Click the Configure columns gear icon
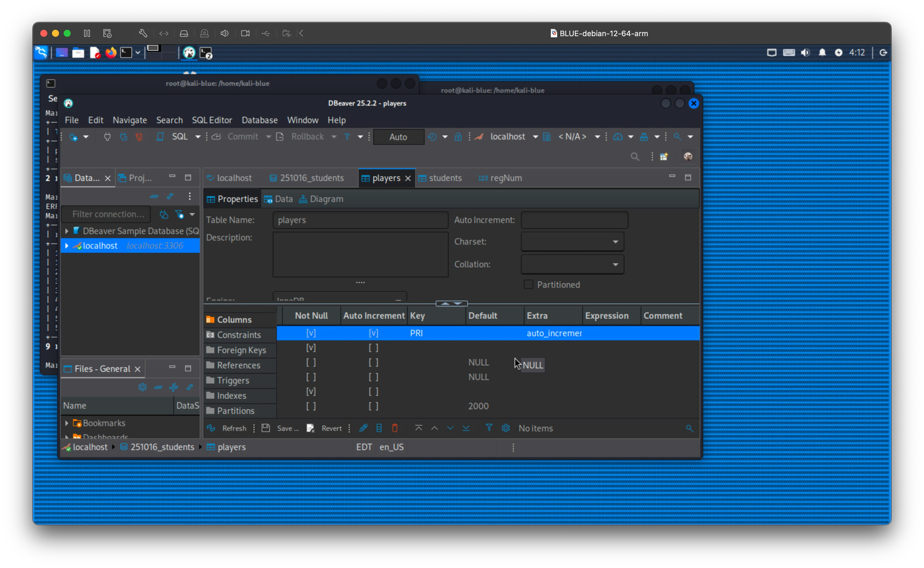This screenshot has width=924, height=568. click(x=506, y=428)
